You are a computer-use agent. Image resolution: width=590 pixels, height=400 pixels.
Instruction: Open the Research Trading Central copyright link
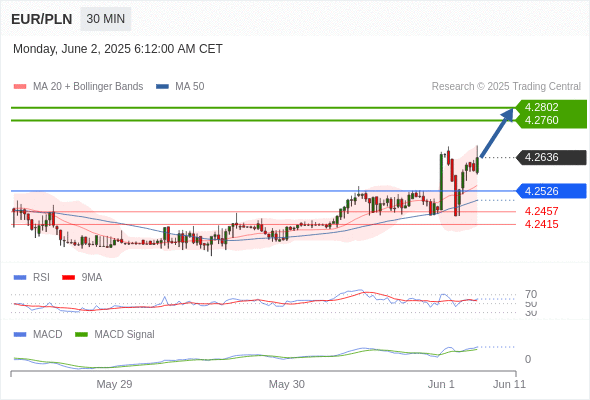coord(506,87)
